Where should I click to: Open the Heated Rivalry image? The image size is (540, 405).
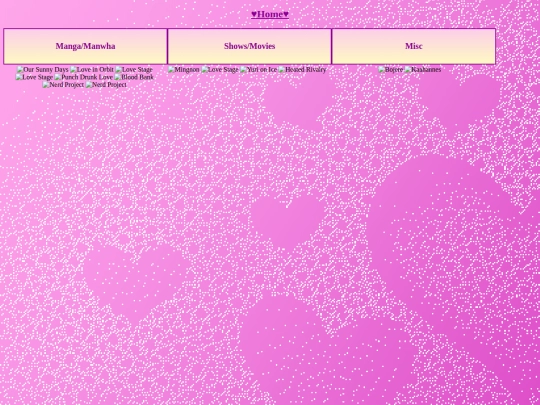[302, 70]
